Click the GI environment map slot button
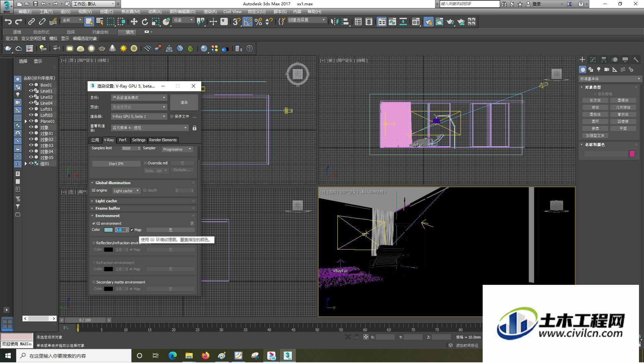 click(170, 230)
